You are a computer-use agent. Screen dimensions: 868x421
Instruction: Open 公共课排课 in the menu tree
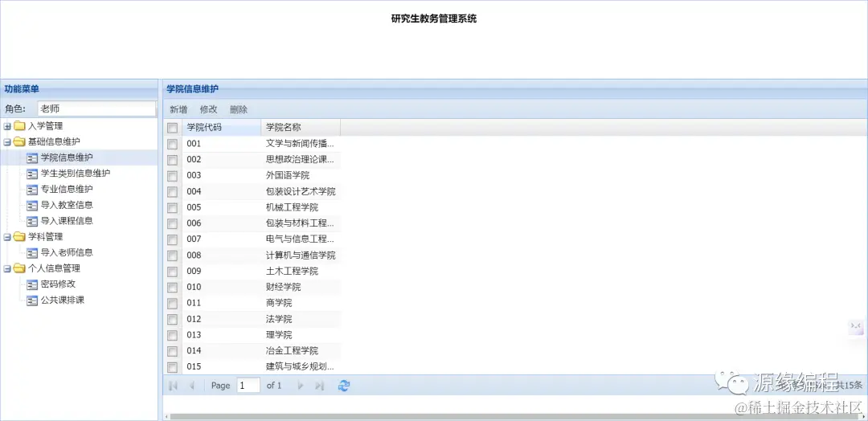(x=63, y=300)
